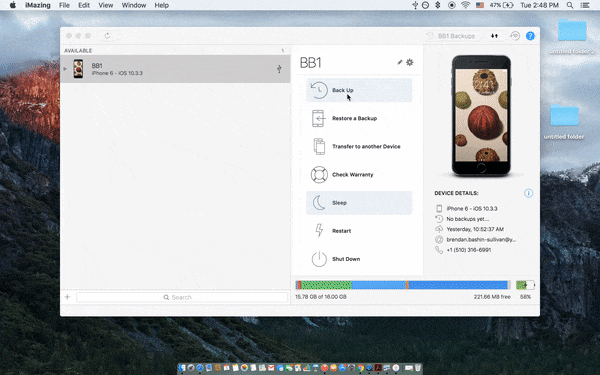Click the iPhone preview image

[481, 116]
